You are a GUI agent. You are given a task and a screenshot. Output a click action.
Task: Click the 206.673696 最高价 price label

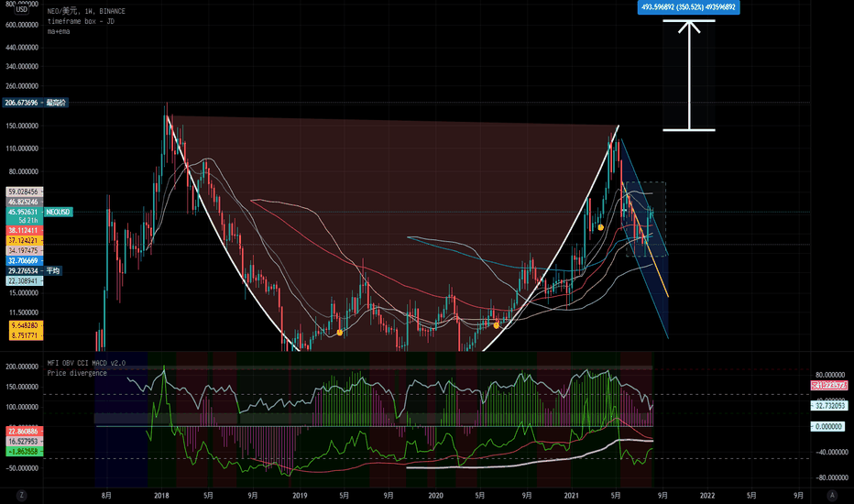pos(36,103)
